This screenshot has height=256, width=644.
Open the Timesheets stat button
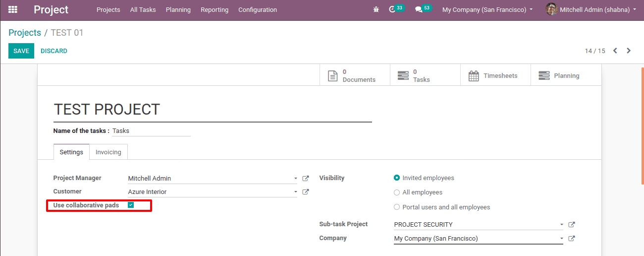pyautogui.click(x=495, y=75)
